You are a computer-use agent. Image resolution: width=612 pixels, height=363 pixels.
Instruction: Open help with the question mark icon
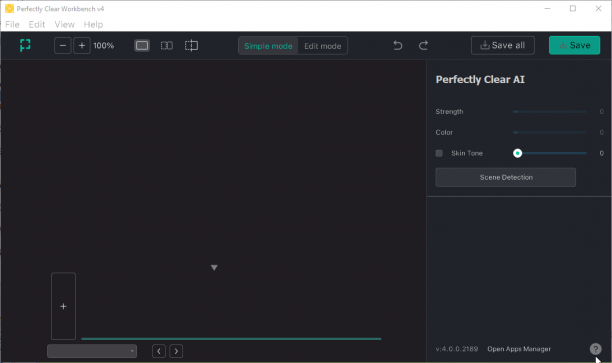click(x=595, y=349)
